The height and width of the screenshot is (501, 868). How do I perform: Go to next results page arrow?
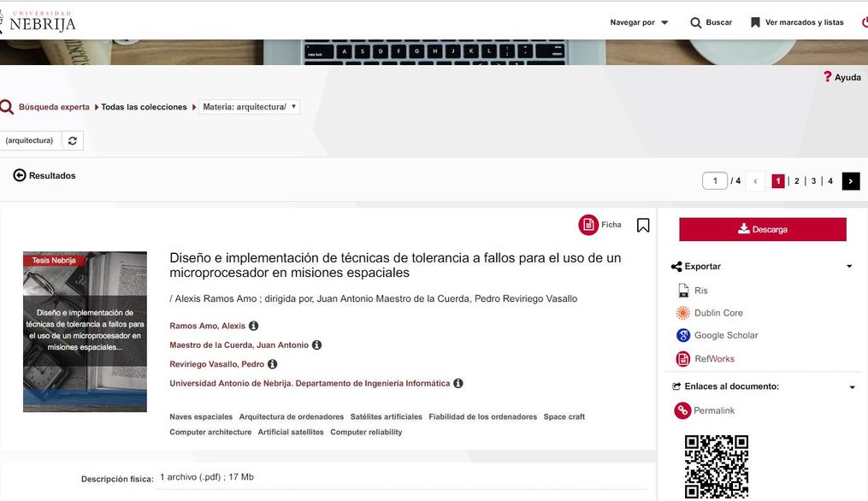click(x=851, y=181)
